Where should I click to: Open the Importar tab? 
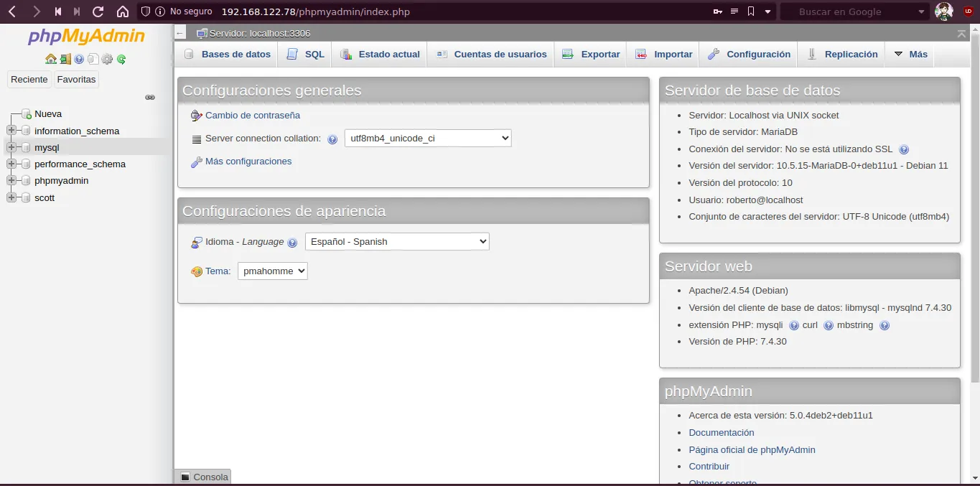click(x=664, y=54)
